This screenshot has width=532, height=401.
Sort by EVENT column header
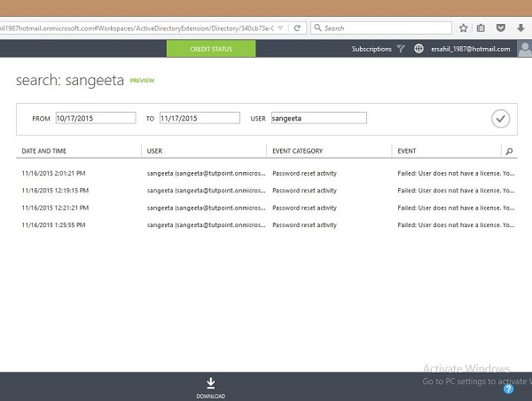click(407, 151)
